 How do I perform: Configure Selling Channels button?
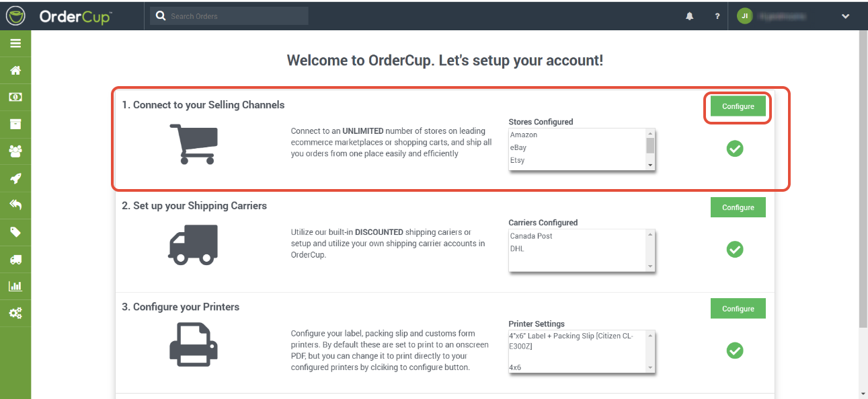[x=738, y=106]
